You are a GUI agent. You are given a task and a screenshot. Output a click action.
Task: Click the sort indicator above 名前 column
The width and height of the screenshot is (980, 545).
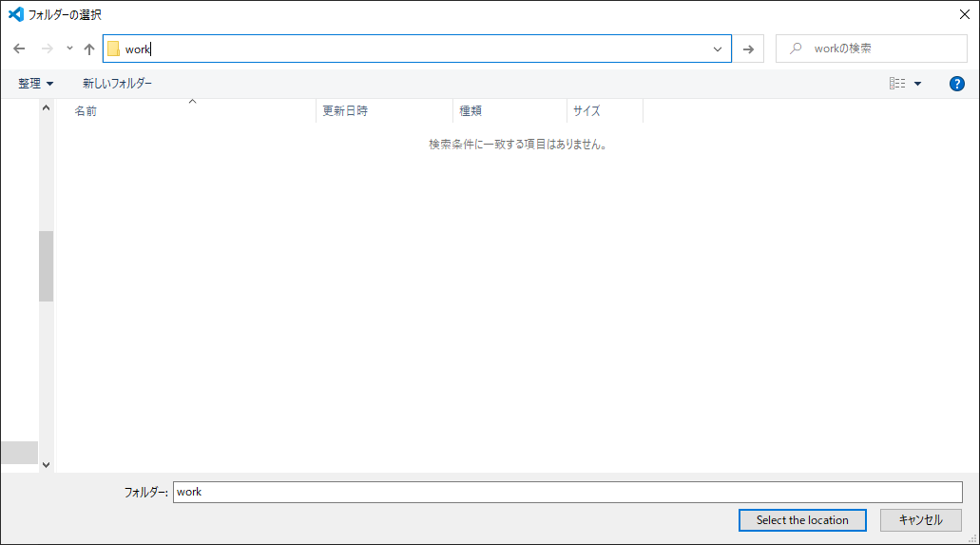point(193,102)
